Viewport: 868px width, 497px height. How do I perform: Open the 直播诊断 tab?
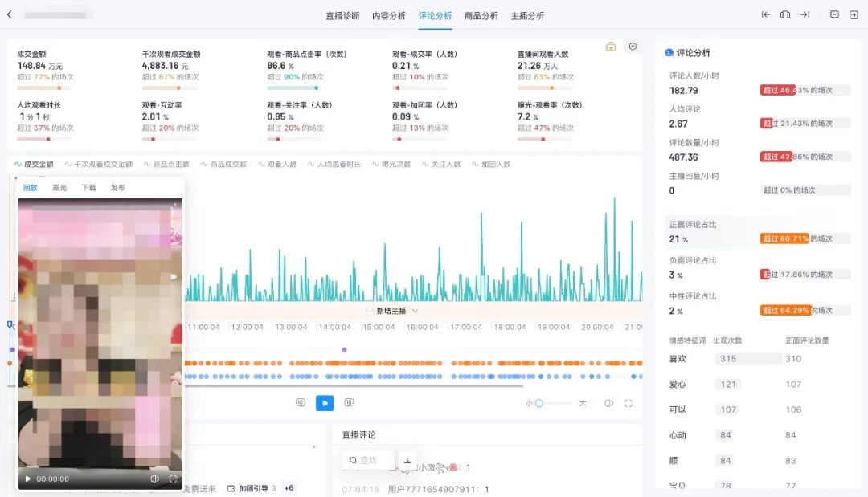tap(342, 16)
